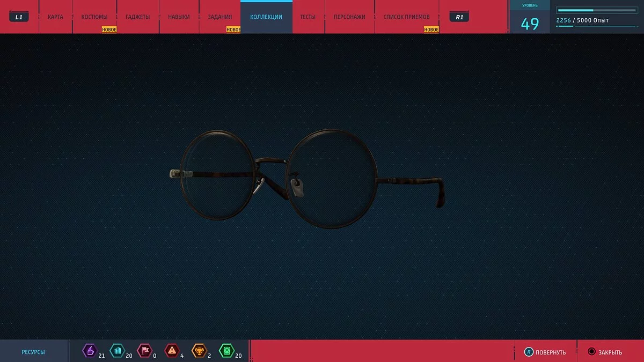644x362 pixels.
Task: Open the ЗАДАНИЯ tab
Action: click(220, 17)
